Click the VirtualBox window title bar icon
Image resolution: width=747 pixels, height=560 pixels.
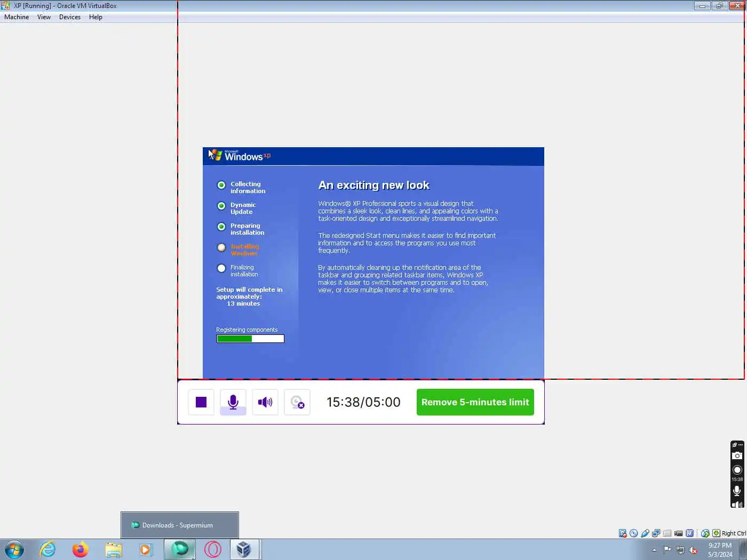tap(5, 5)
